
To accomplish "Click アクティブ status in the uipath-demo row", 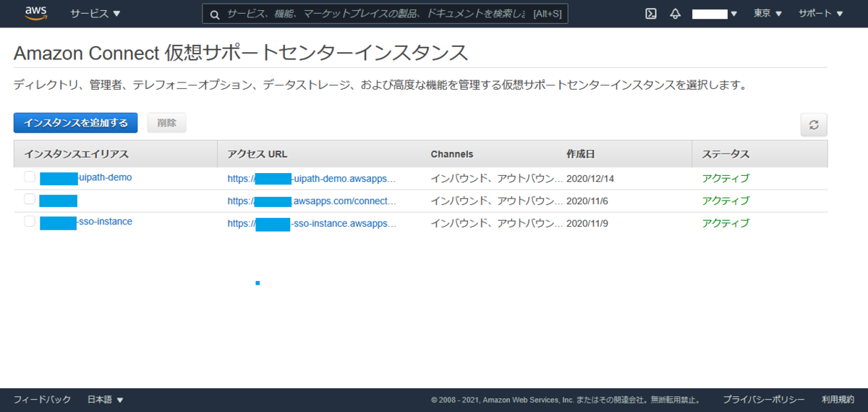I will (726, 178).
